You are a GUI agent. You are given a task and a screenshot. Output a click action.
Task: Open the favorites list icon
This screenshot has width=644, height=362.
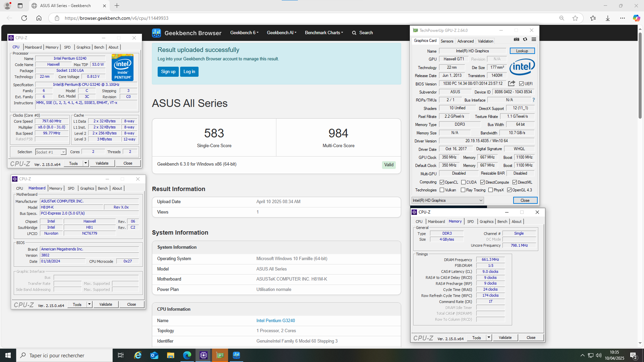coord(593,18)
